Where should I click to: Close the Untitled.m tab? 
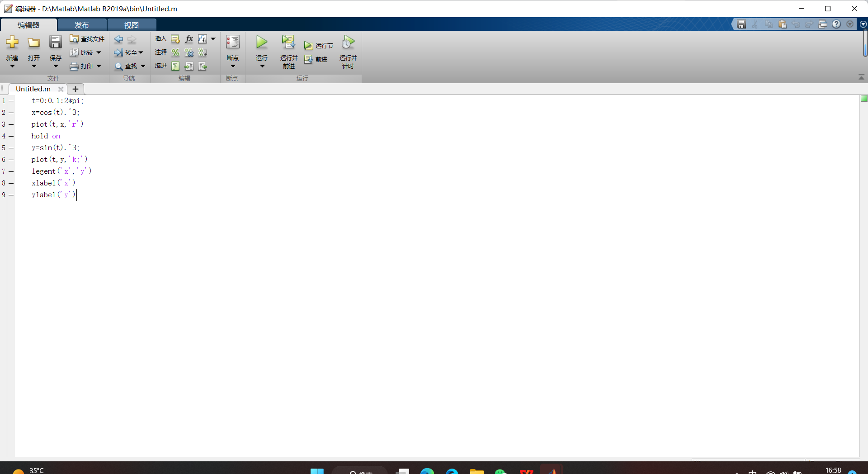tap(61, 89)
